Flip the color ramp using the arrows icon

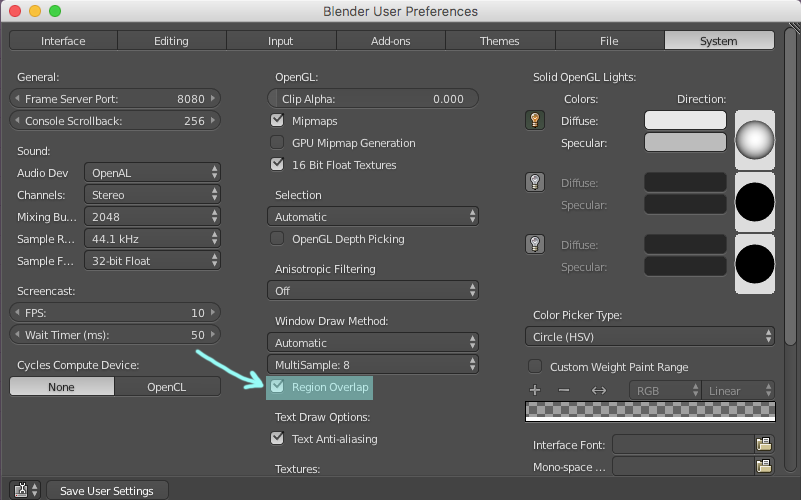click(599, 390)
